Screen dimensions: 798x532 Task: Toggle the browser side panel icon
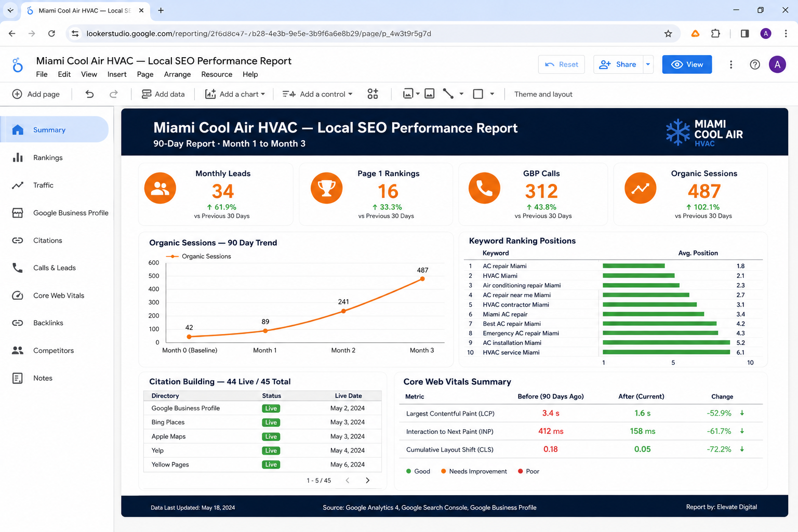click(744, 34)
